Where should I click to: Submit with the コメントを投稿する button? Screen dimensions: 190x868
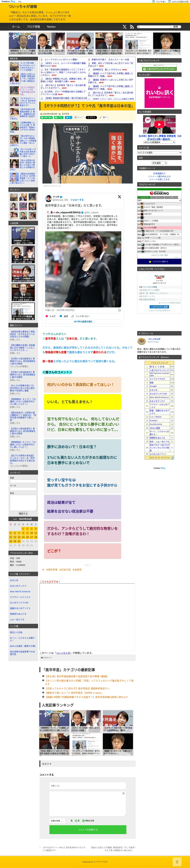coord(88,829)
